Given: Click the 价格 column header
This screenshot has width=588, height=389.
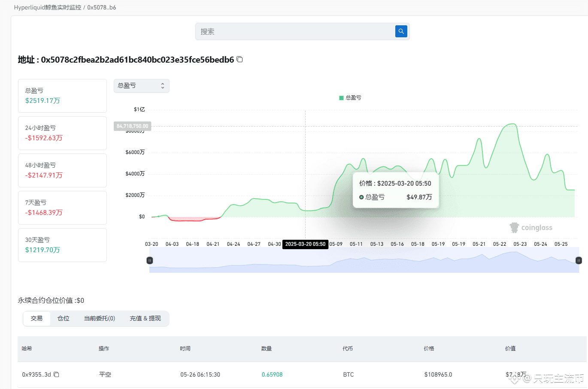Looking at the screenshot, I should pyautogui.click(x=429, y=349).
